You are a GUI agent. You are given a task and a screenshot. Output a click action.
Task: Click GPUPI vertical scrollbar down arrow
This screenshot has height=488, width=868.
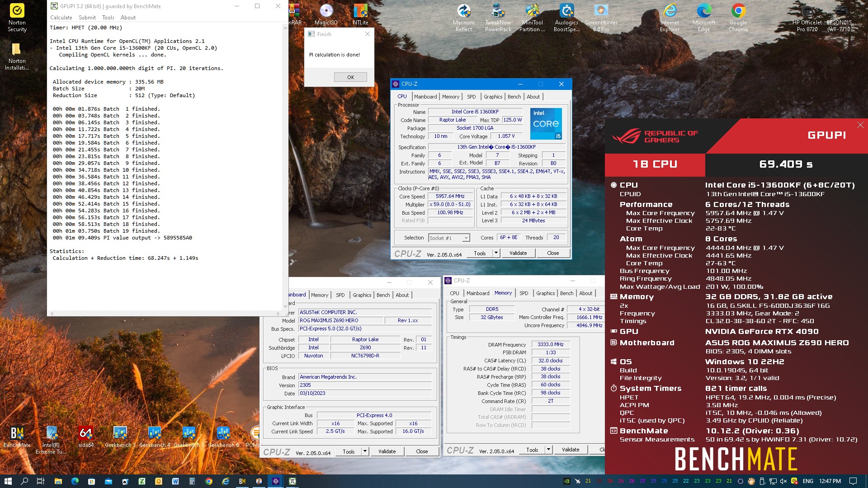285,306
